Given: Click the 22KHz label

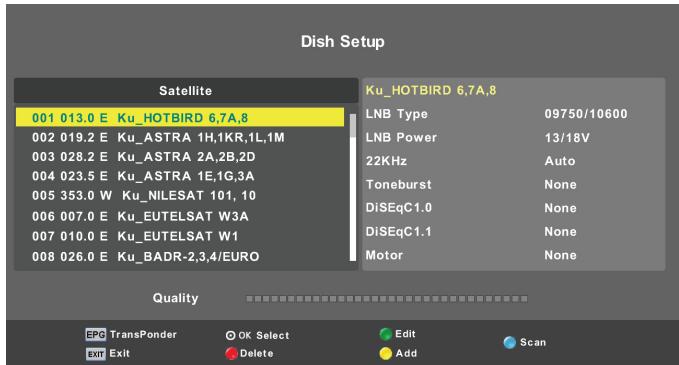Looking at the screenshot, I should click(x=386, y=161).
